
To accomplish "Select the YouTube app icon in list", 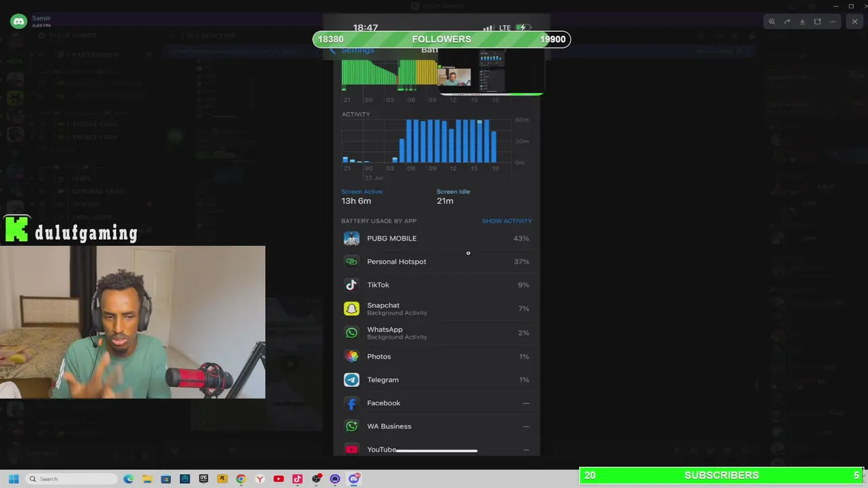I will [x=351, y=449].
